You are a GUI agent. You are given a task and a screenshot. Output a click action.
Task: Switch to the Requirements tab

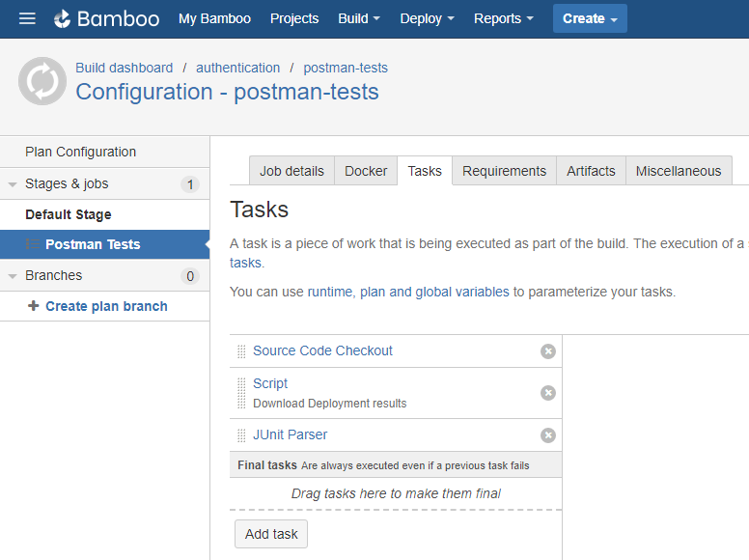(504, 171)
